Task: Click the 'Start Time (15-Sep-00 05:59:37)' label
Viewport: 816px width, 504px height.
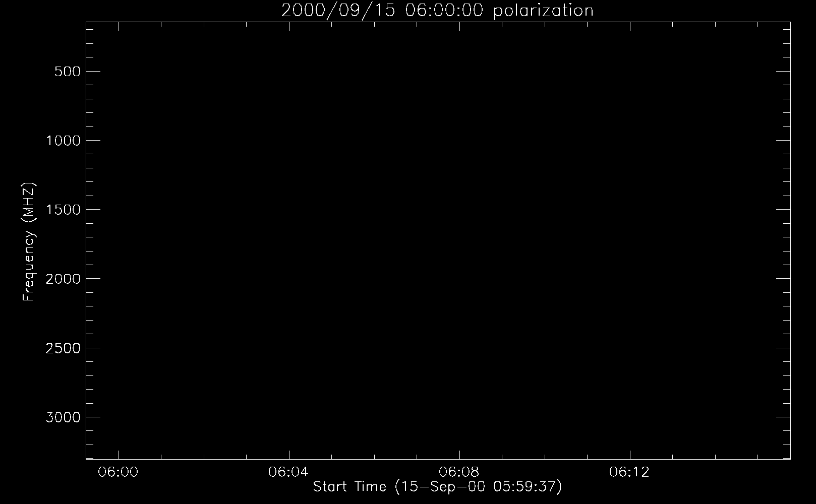Action: (437, 487)
